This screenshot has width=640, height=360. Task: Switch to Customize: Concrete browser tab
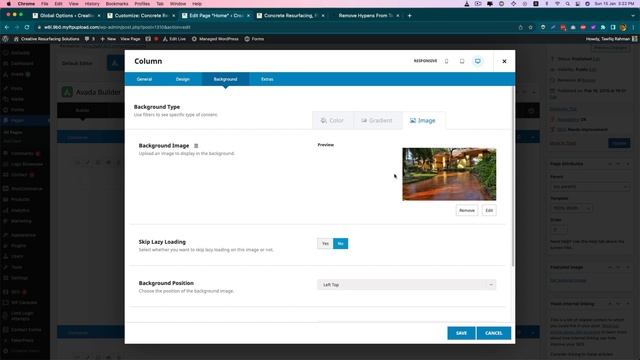tap(141, 16)
